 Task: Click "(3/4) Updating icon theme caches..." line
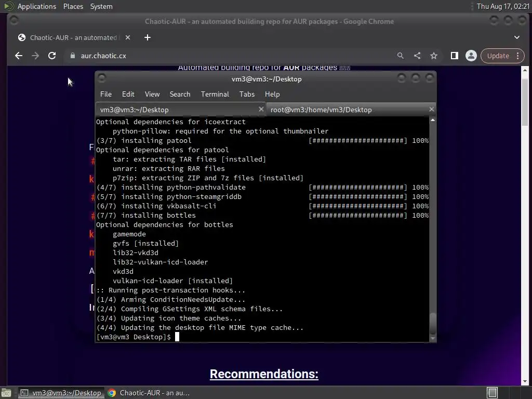169,318
